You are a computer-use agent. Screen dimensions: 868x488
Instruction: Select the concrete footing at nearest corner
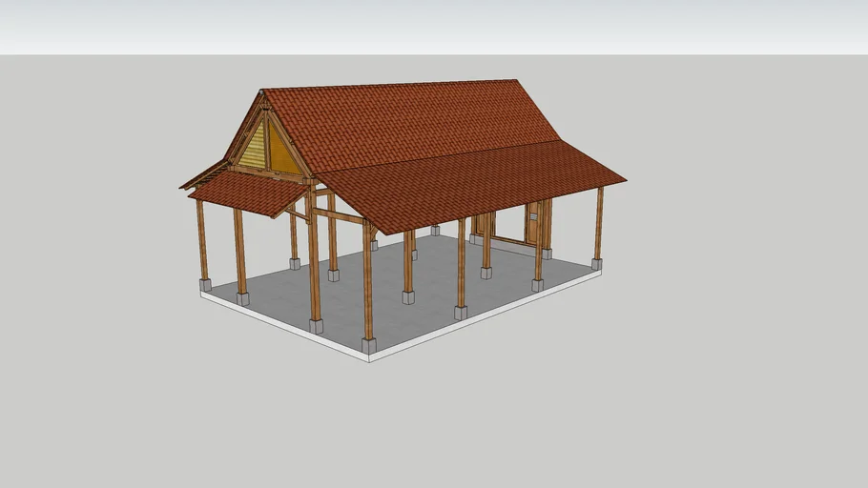pos(368,345)
